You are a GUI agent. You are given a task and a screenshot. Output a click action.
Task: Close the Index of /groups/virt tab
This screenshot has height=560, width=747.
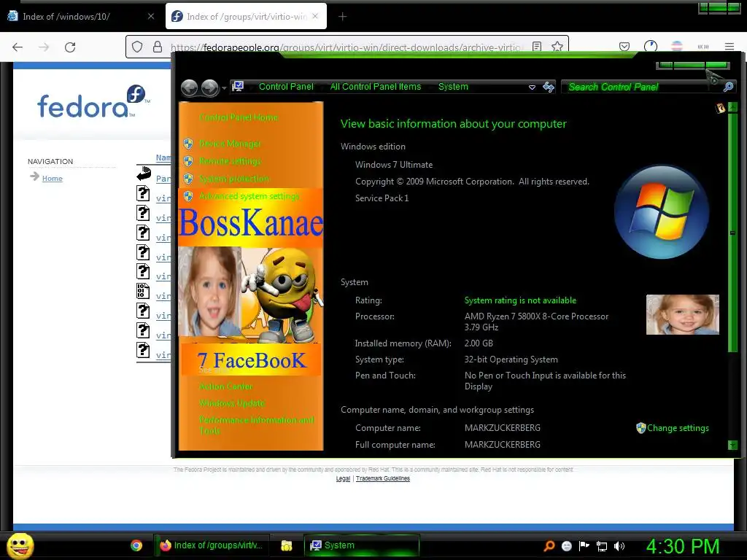[315, 16]
